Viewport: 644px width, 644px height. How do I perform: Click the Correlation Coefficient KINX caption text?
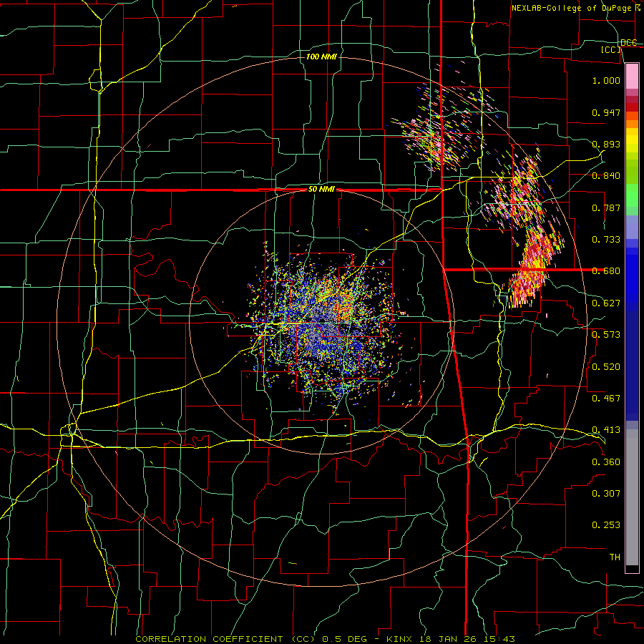pyautogui.click(x=325, y=639)
